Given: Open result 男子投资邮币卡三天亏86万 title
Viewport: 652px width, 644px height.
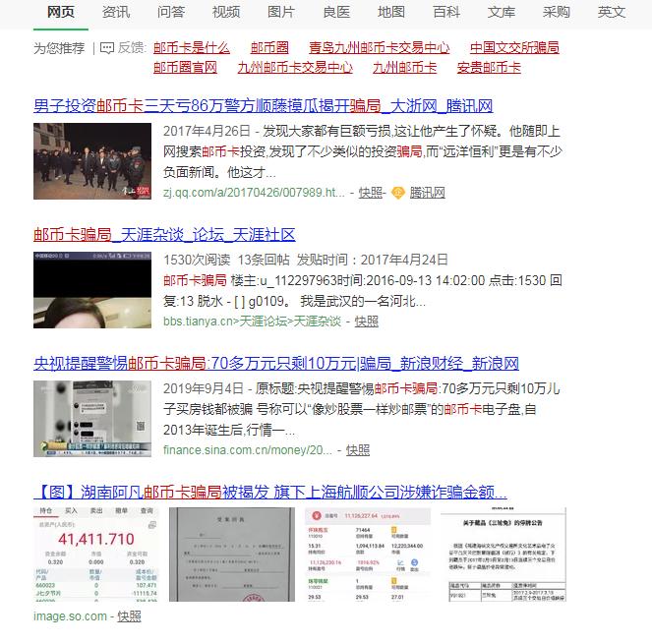Looking at the screenshot, I should click(x=264, y=106).
